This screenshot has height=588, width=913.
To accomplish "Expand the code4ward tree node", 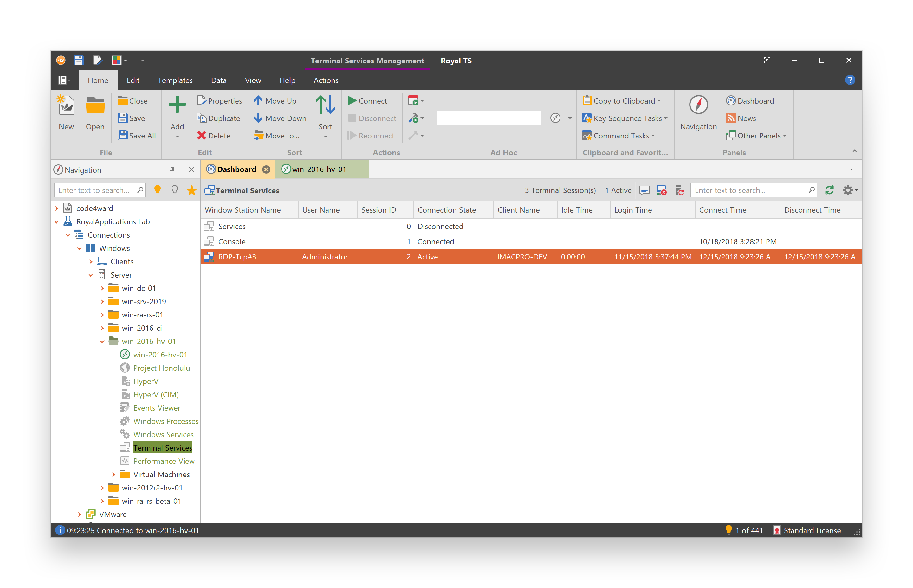I will (57, 208).
